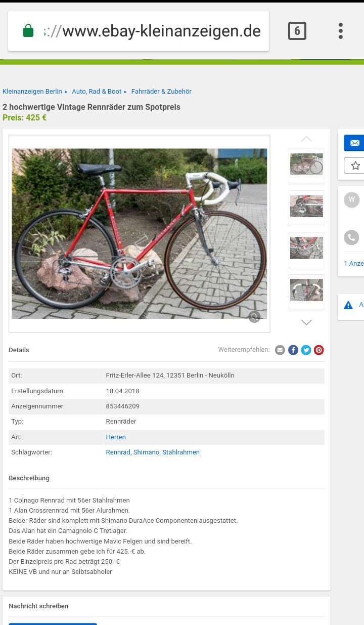Click the blue envelope message button
364x625 pixels.
354,143
